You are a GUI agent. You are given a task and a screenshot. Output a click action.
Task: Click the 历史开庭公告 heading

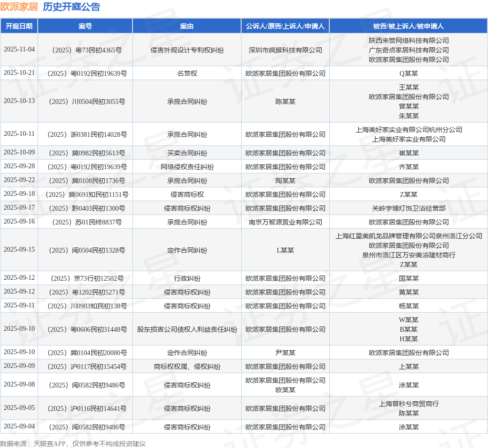(71, 7)
